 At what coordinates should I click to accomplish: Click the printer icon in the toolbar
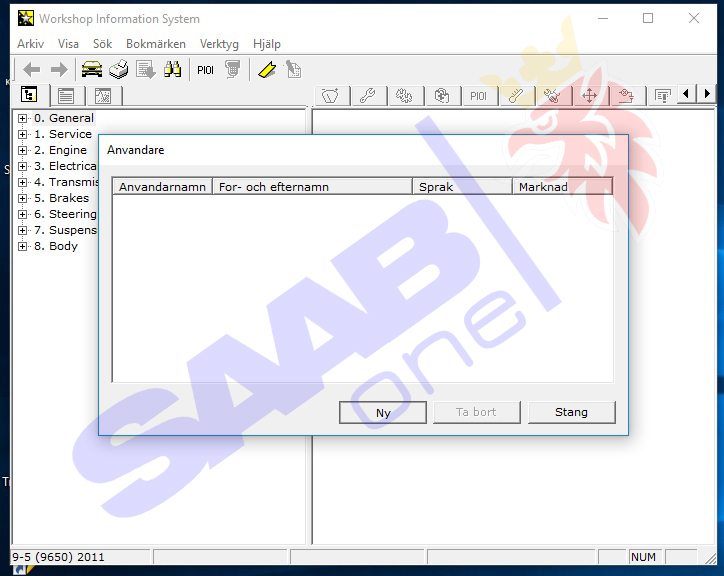[119, 69]
